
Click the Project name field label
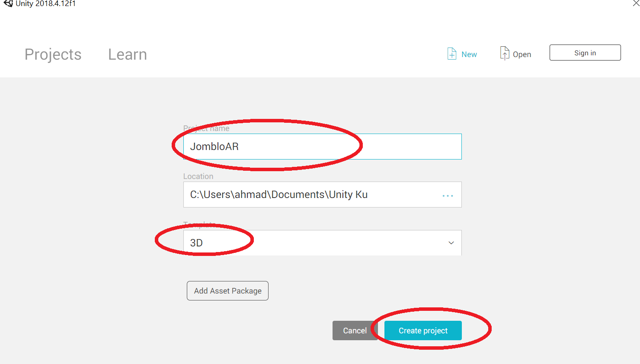206,128
